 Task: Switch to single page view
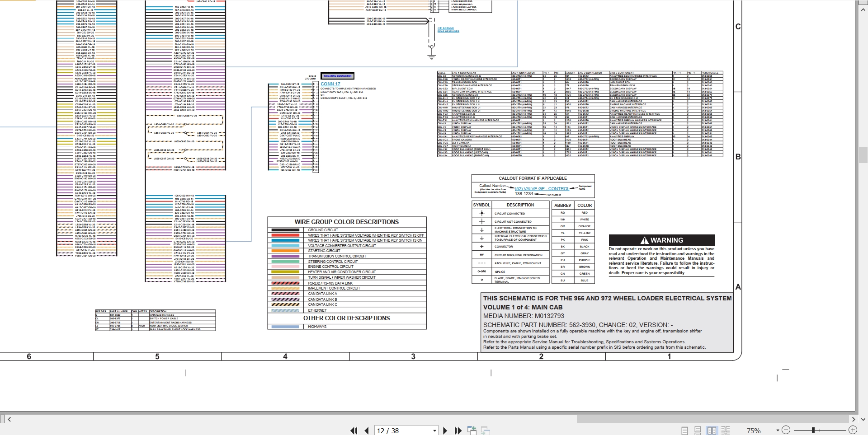coord(684,430)
